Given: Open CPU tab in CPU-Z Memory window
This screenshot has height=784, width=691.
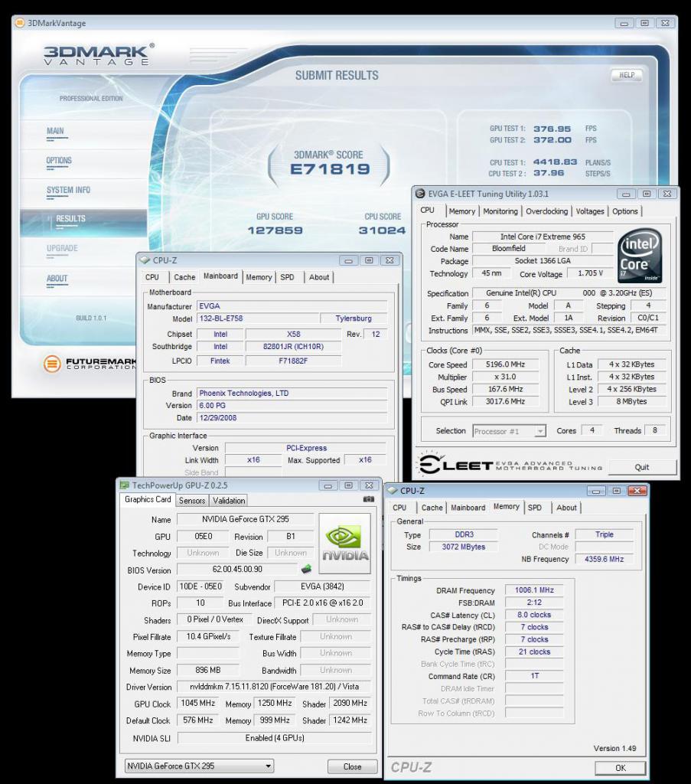Looking at the screenshot, I should click(x=399, y=508).
